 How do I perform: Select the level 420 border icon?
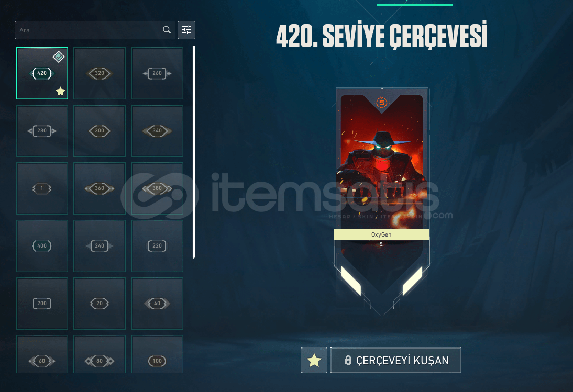point(42,73)
